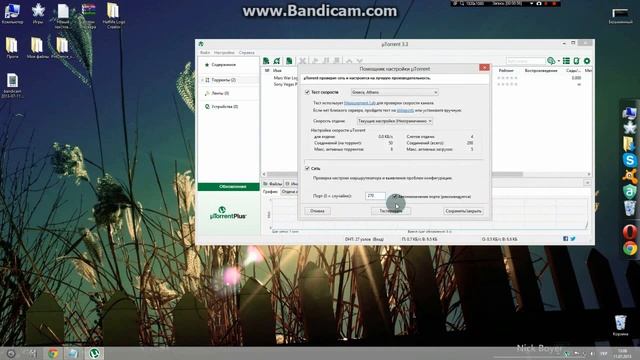Select Содержимое in the sidebar
Screen dimensions: 640x360
point(224,65)
